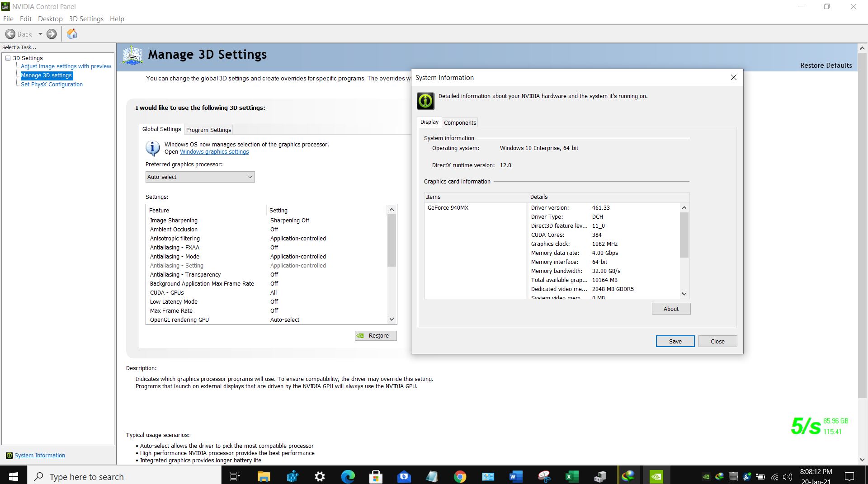Open Windows Start menu

(x=14, y=476)
